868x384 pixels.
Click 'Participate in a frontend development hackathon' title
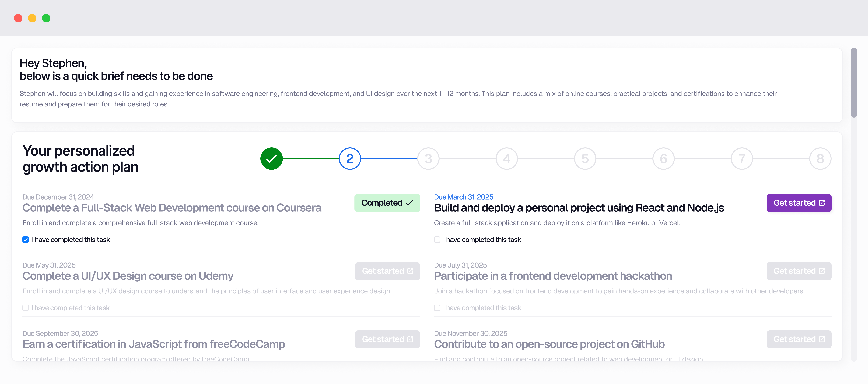pos(553,276)
